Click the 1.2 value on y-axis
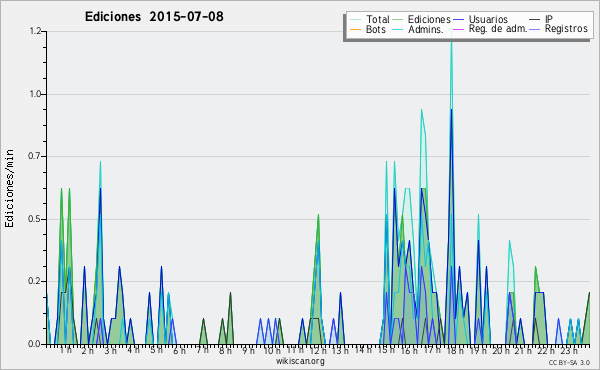This screenshot has height=370, width=600. coord(35,31)
